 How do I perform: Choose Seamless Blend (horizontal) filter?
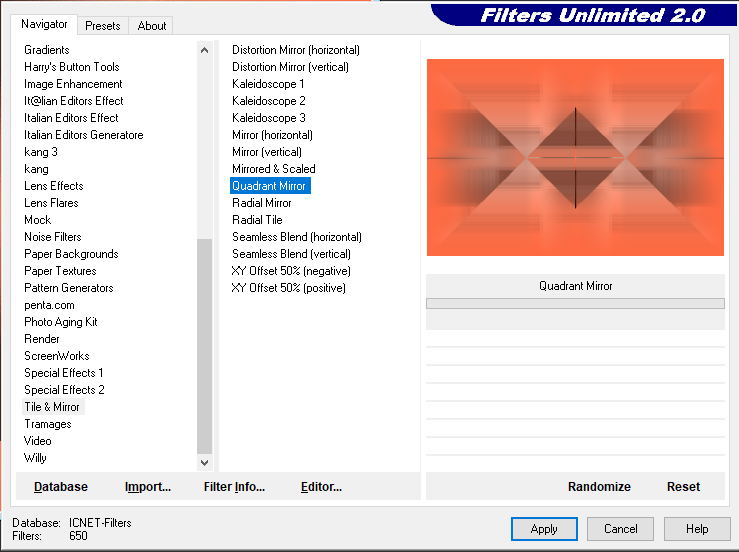297,237
